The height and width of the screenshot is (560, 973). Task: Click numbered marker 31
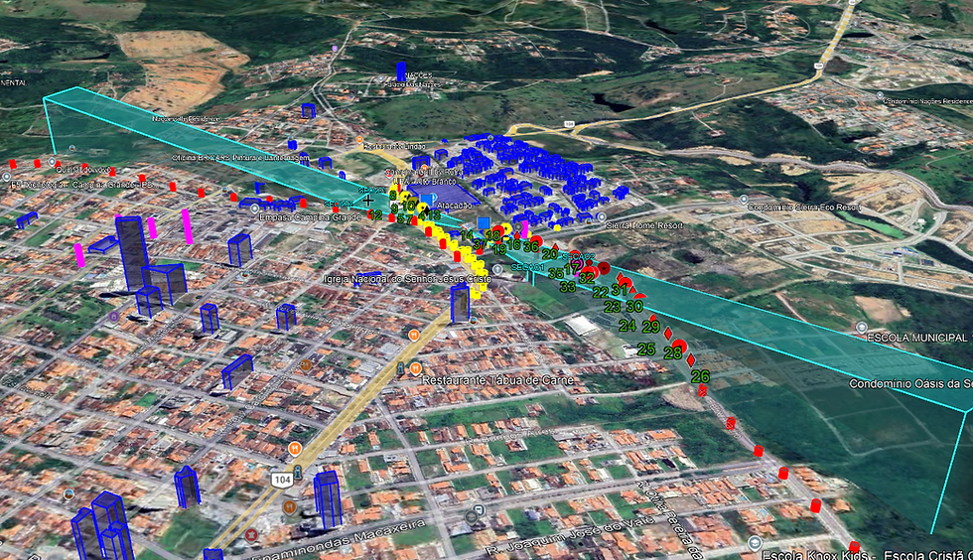[x=620, y=290]
